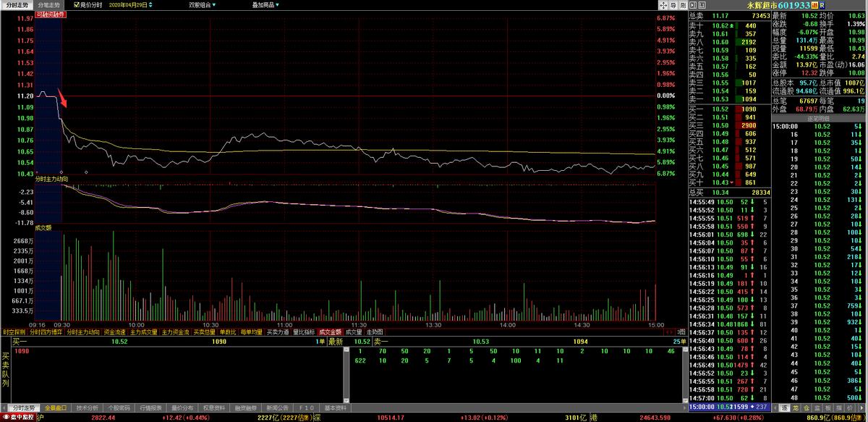The image size is (868, 422).
Task: Click the 价 tab icon at bottom right
Action: 849,408
